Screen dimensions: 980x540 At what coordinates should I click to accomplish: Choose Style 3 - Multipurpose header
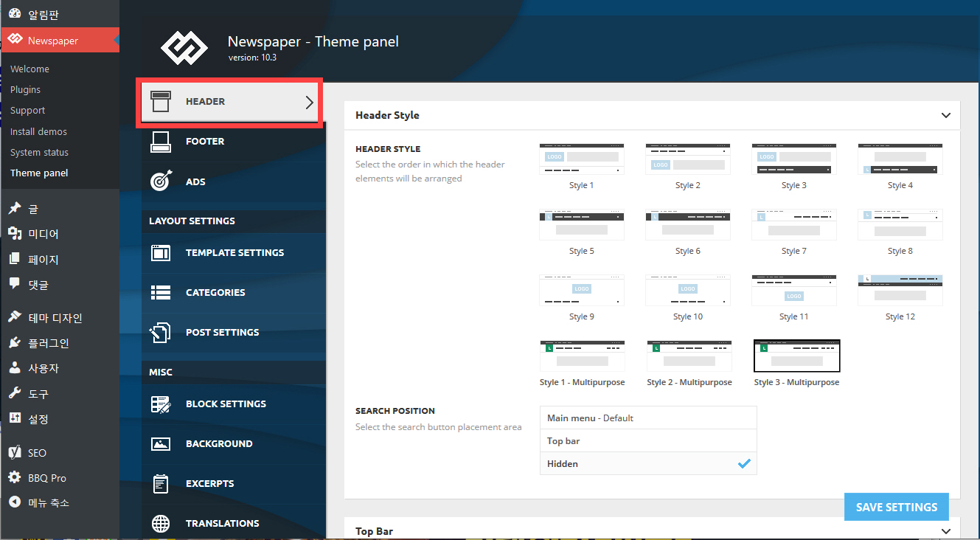click(796, 356)
